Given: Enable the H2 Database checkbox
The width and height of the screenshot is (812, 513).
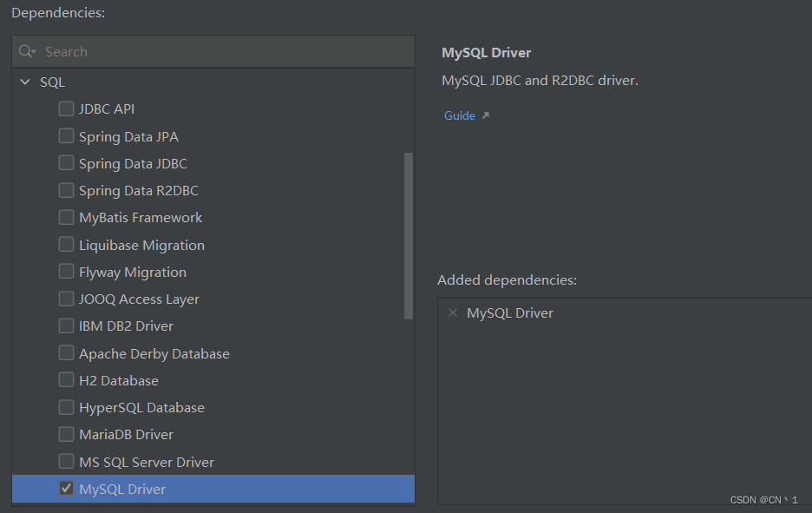Looking at the screenshot, I should point(66,380).
